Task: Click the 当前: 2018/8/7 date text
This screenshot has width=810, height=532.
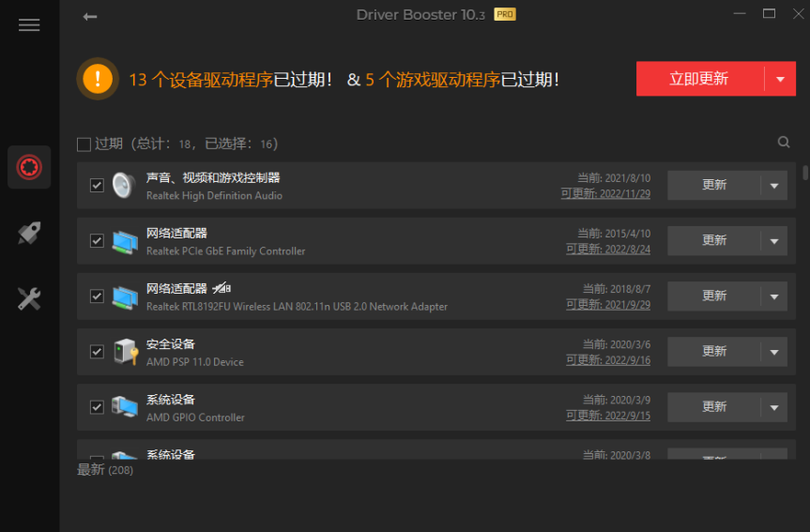Action: 617,289
